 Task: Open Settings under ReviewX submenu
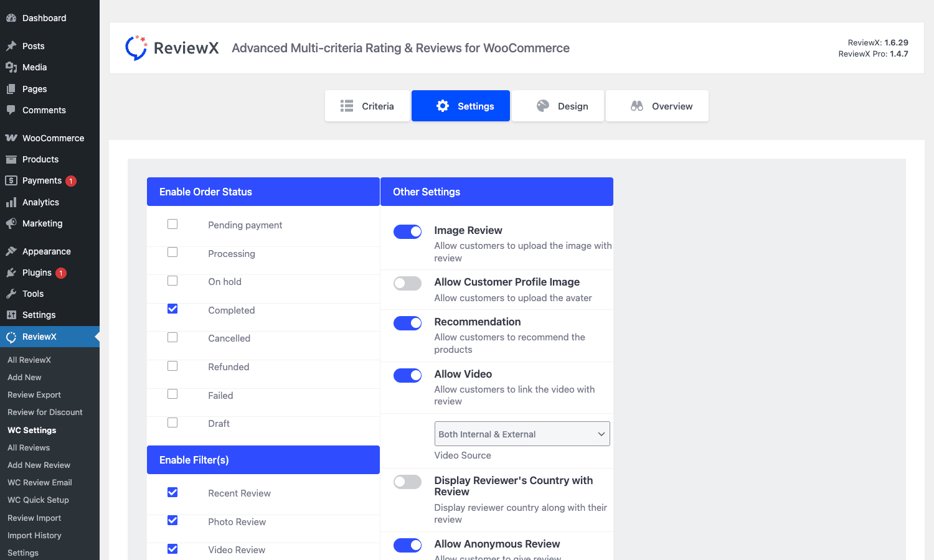tap(23, 553)
